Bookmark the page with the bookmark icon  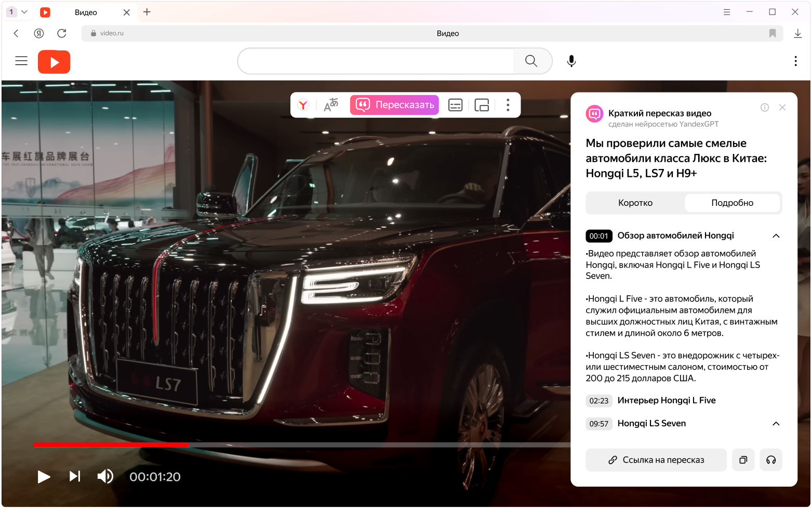click(773, 33)
